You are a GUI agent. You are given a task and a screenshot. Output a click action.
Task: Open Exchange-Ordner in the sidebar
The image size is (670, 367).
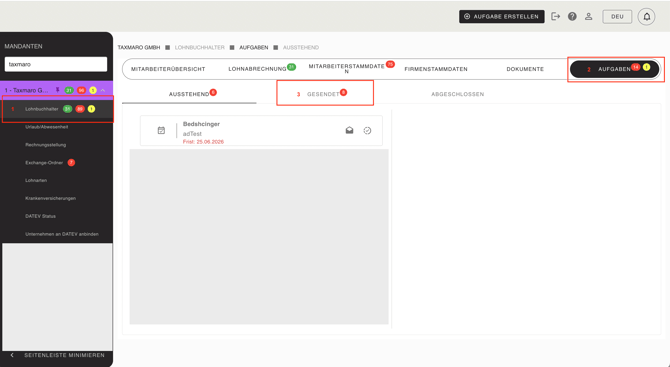(44, 163)
